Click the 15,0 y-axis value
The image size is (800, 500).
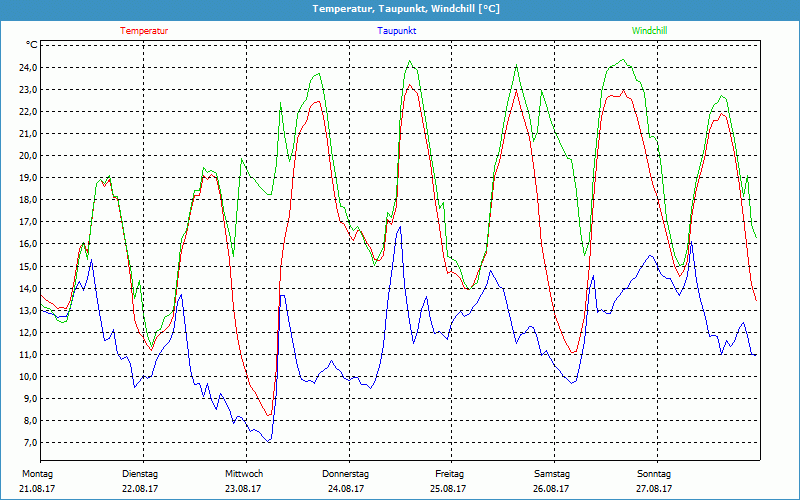pos(28,266)
